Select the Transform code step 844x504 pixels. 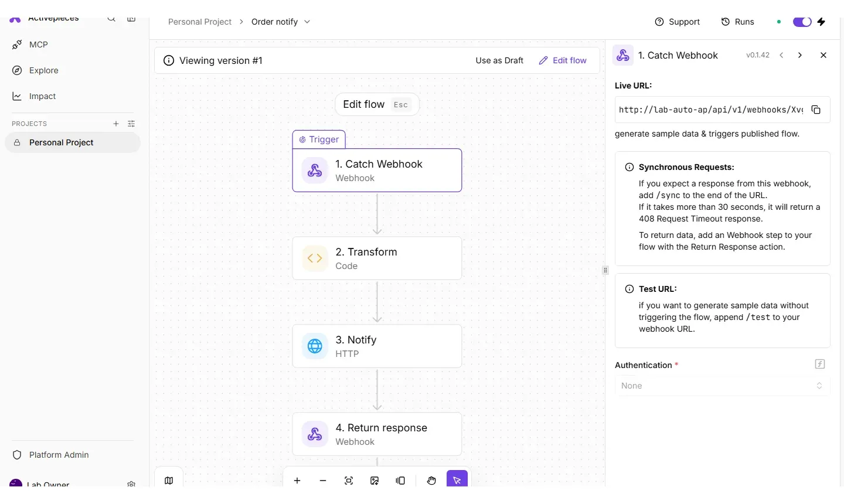click(377, 258)
